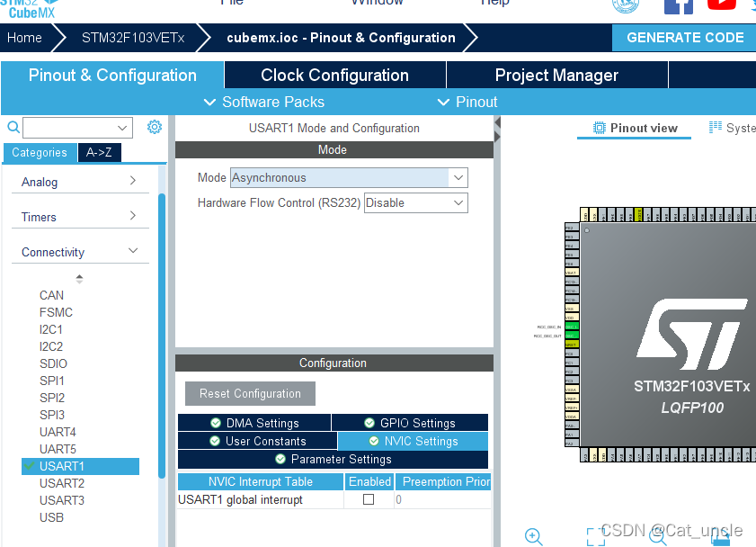Open the Parameter Settings tab
The width and height of the screenshot is (756, 547).
coord(333,459)
